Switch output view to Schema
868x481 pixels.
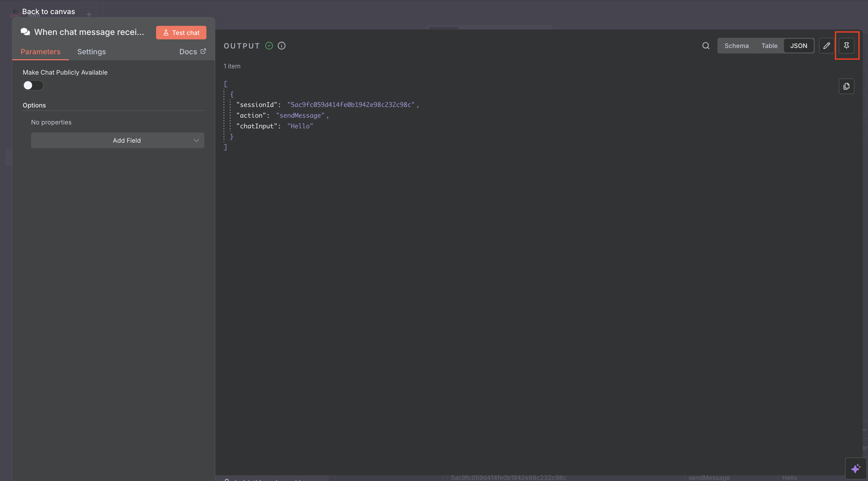(x=736, y=46)
